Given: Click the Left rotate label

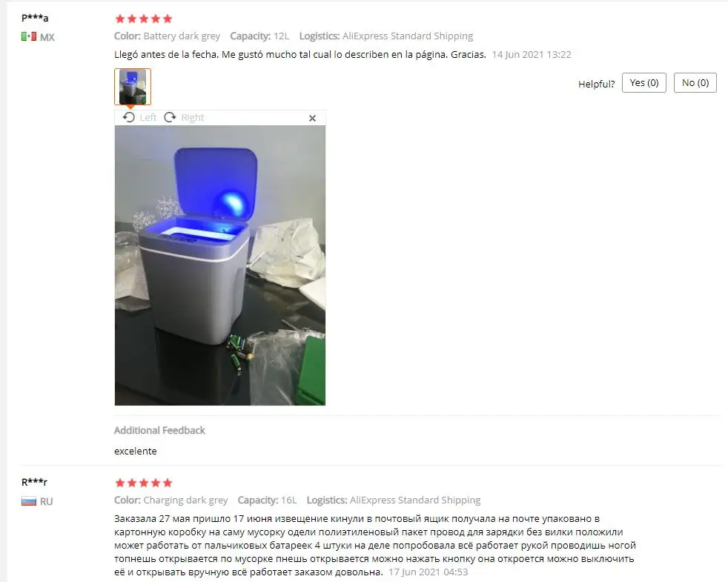Looking at the screenshot, I should point(148,118).
